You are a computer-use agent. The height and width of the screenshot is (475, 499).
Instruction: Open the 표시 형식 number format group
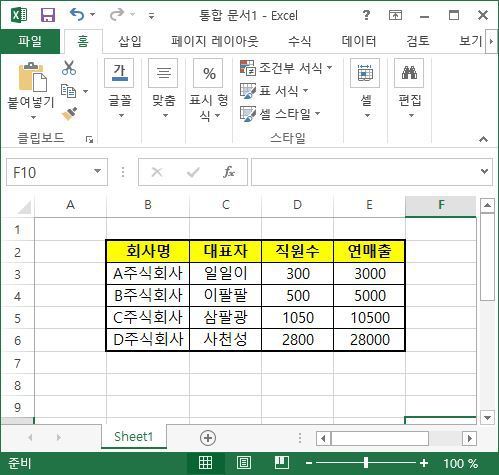point(209,90)
